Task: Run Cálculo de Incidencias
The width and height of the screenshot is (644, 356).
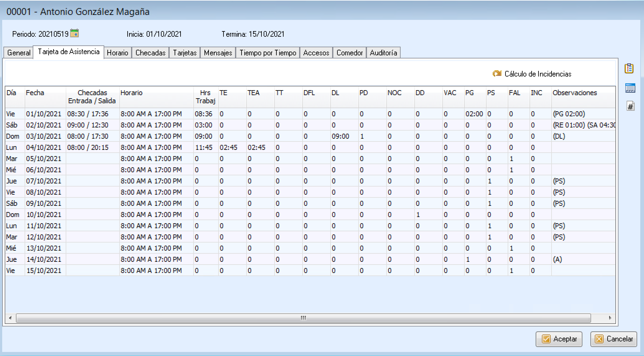Action: coord(538,74)
